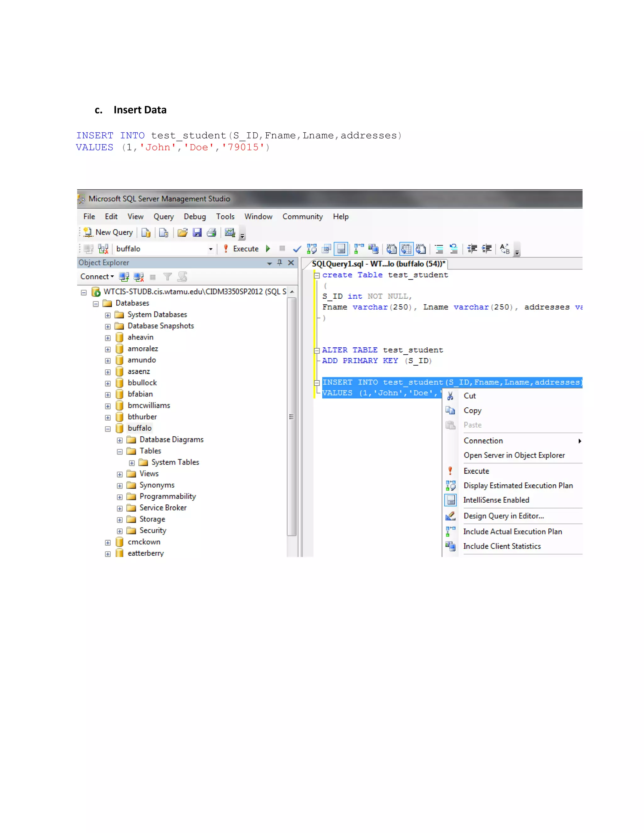This screenshot has height=833, width=644.
Task: Open the Community menu
Action: tap(303, 217)
